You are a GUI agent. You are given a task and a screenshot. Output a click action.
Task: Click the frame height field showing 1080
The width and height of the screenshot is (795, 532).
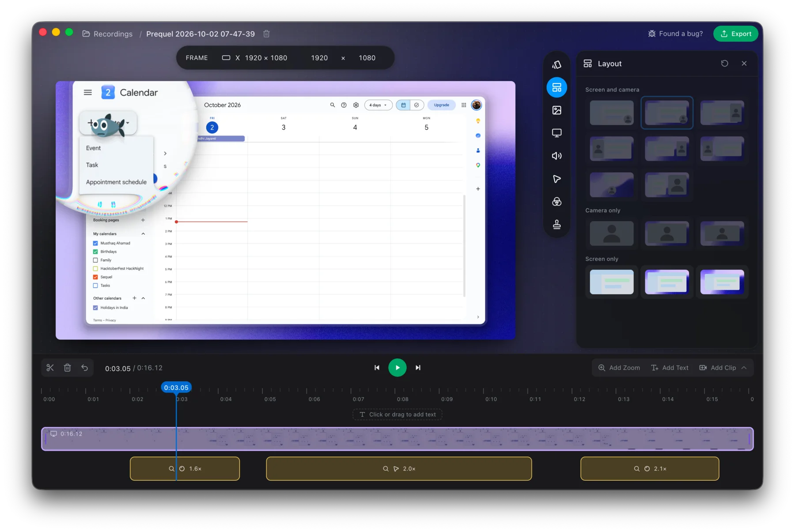click(x=367, y=58)
